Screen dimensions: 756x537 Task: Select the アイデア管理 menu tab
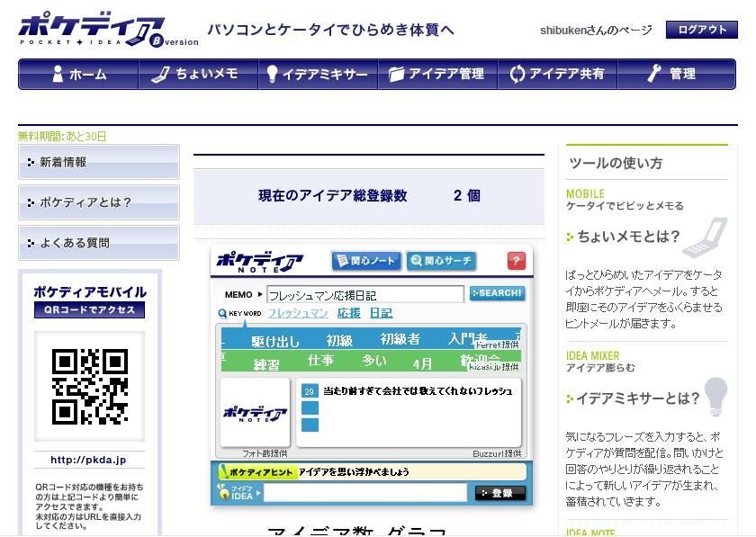pyautogui.click(x=437, y=74)
